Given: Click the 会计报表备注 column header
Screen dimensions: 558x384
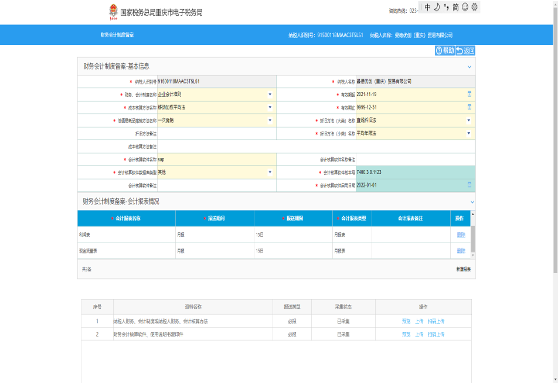Looking at the screenshot, I should tap(411, 218).
